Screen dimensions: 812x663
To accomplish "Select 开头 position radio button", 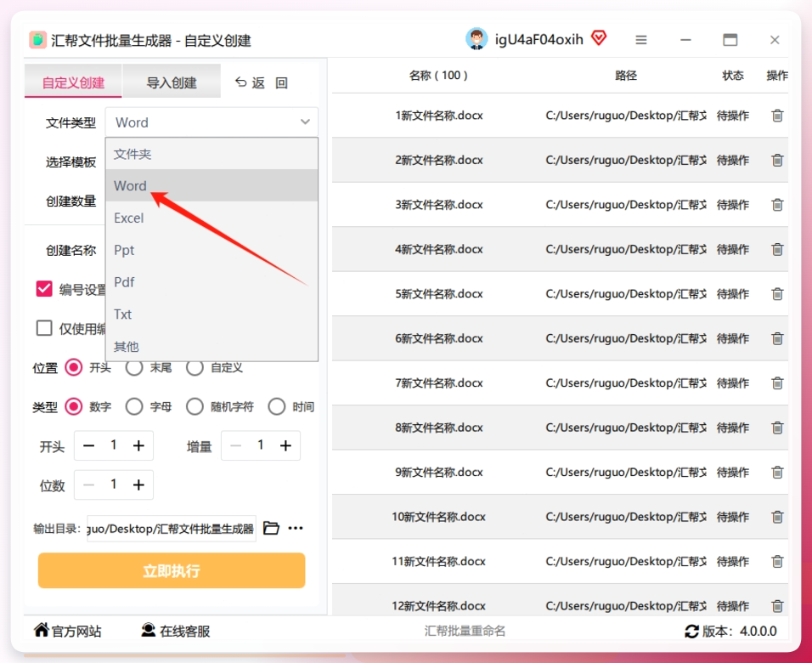I will 74,367.
